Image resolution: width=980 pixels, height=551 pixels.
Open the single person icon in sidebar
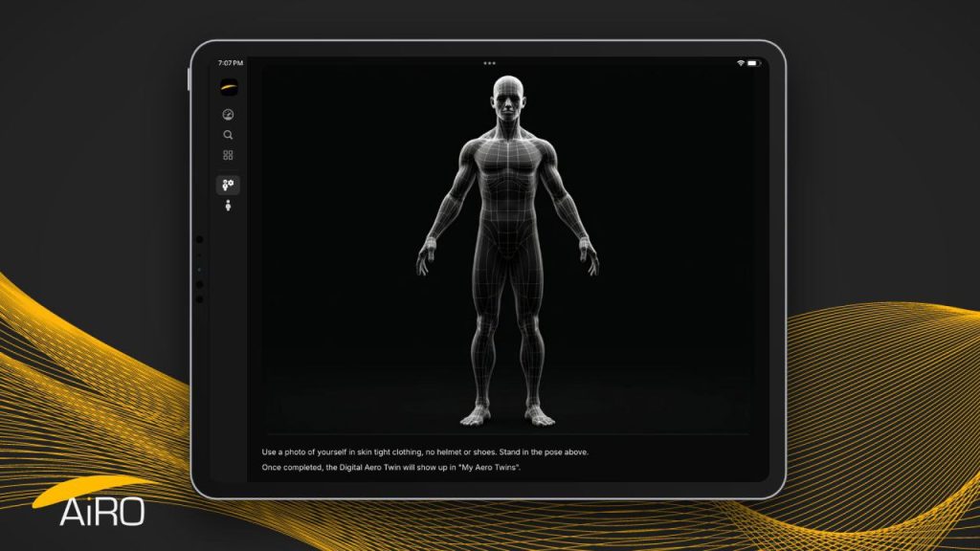click(x=228, y=206)
